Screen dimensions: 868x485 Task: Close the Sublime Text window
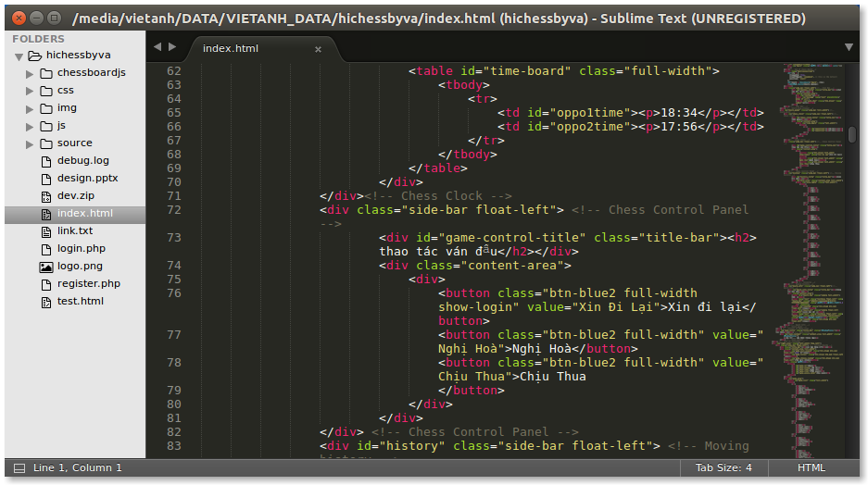[19, 19]
